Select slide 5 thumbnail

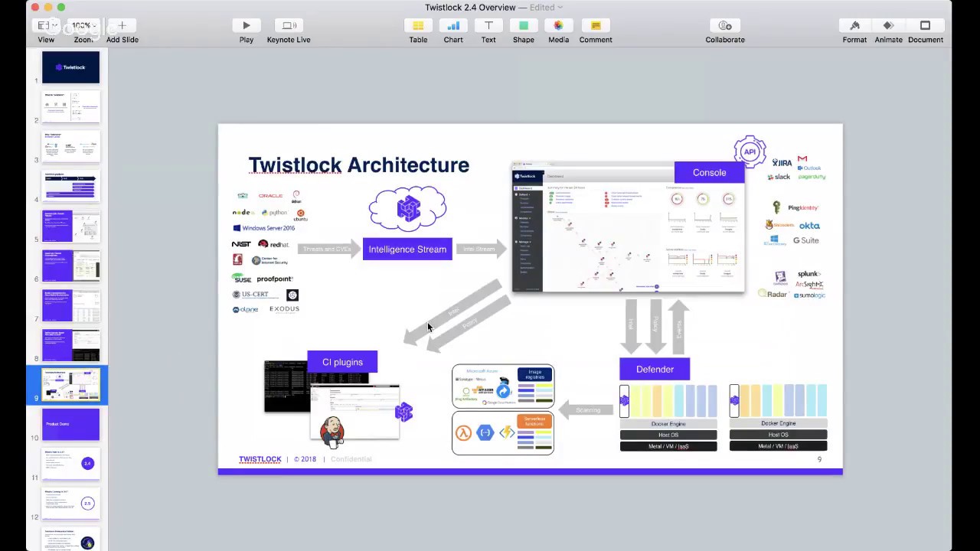71,227
